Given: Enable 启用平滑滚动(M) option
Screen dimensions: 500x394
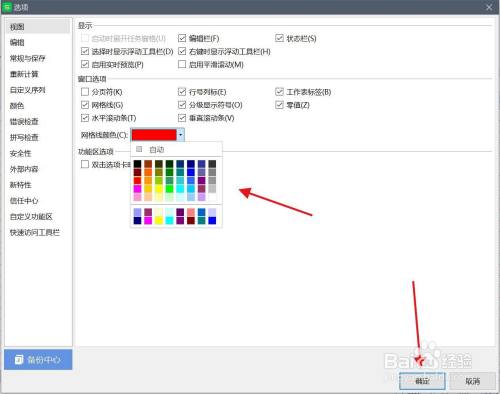Looking at the screenshot, I should pyautogui.click(x=182, y=64).
